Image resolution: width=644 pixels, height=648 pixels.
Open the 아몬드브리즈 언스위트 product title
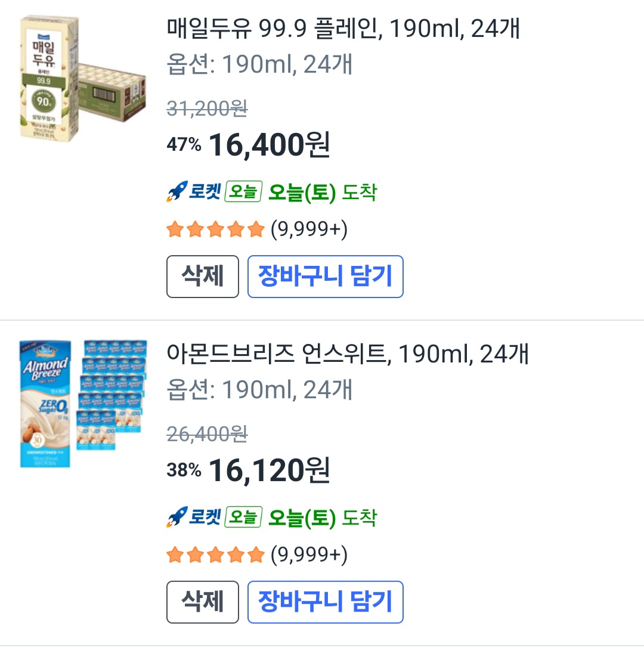point(347,355)
